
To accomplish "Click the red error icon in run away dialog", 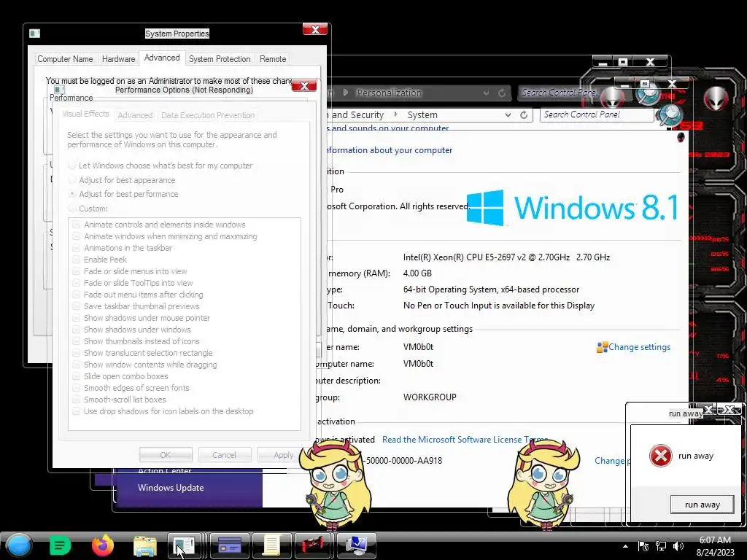I will 660,456.
